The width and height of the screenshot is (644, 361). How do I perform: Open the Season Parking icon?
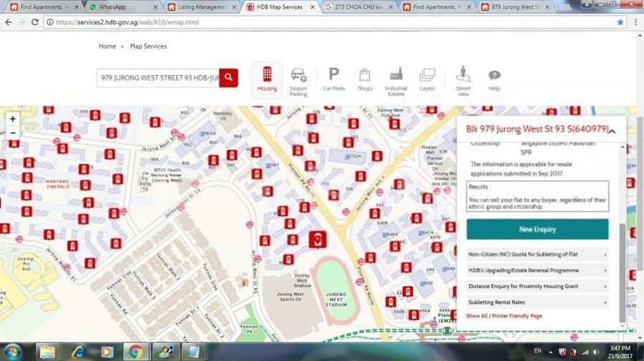click(x=298, y=80)
